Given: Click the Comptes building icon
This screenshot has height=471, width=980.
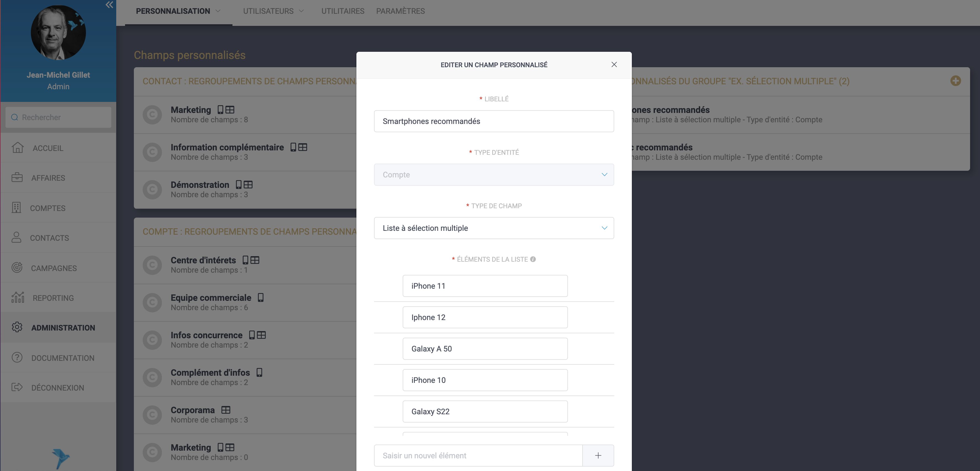Looking at the screenshot, I should (16, 208).
